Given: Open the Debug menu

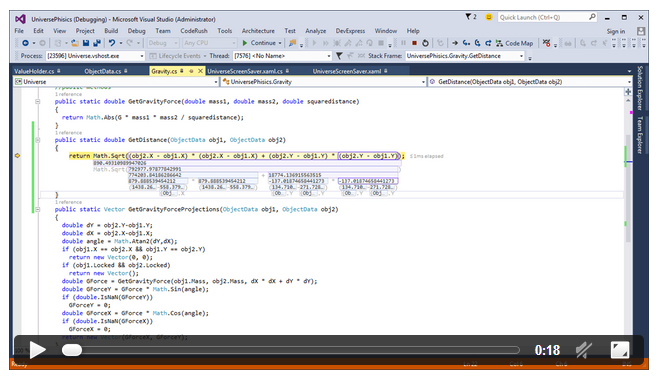Looking at the screenshot, I should click(136, 31).
